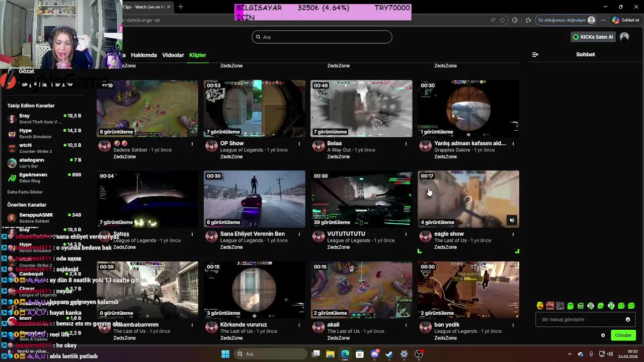Open a new browser tab
This screenshot has height=362, width=644.
click(181, 7)
